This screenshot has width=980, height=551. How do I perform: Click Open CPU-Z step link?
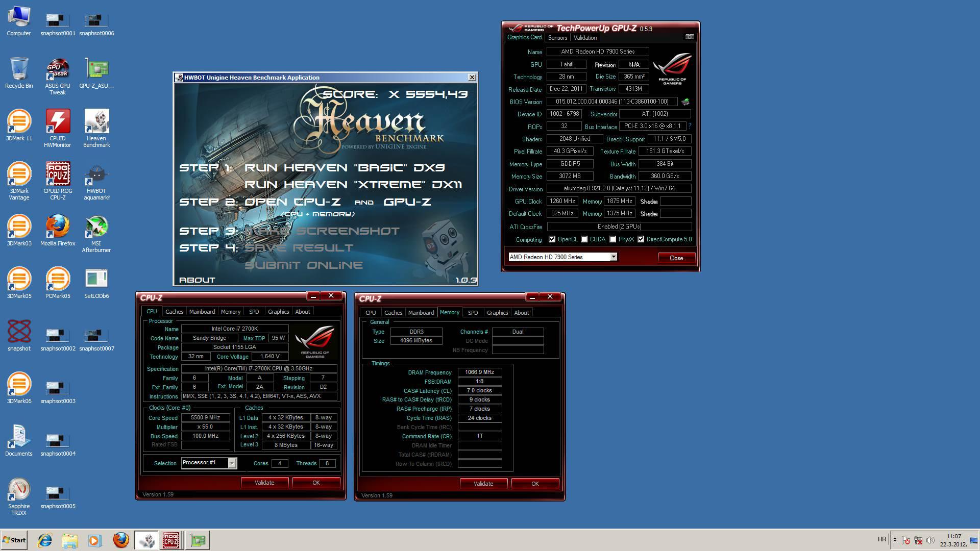click(292, 202)
